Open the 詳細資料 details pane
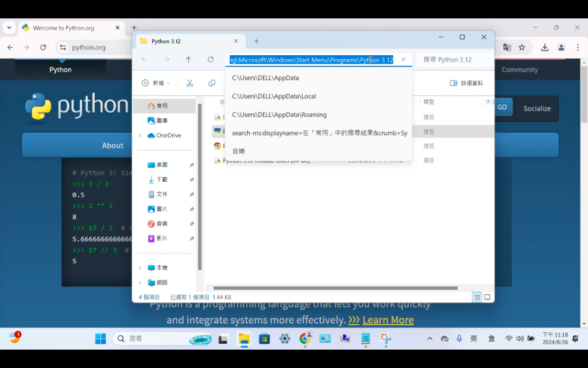The width and height of the screenshot is (588, 368). pos(466,83)
